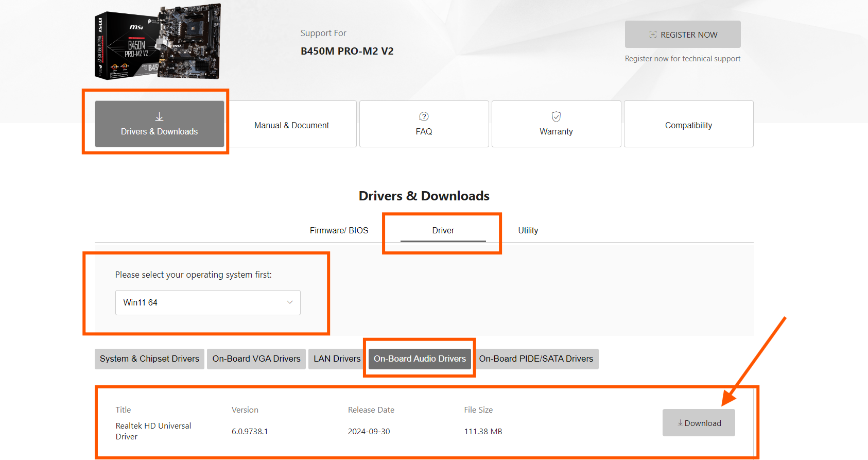The image size is (868, 460).
Task: Open the Drivers & Downloads section
Action: [x=160, y=124]
